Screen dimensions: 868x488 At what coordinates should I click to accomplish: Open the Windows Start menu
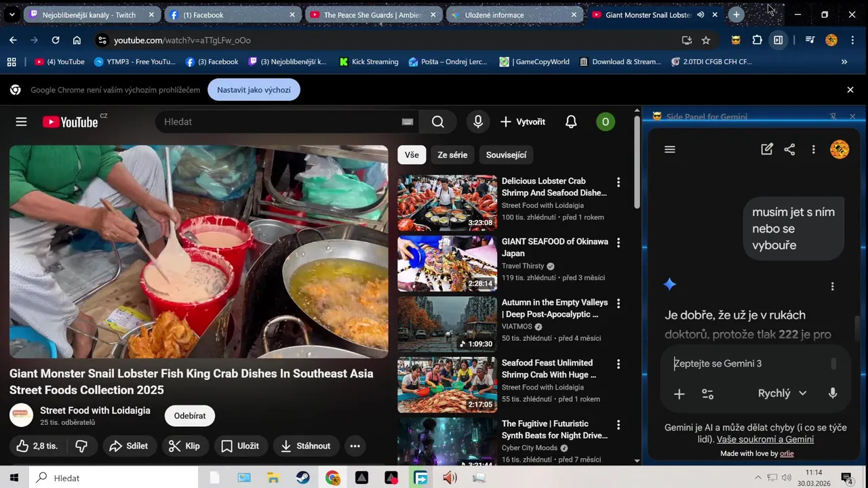[x=14, y=478]
